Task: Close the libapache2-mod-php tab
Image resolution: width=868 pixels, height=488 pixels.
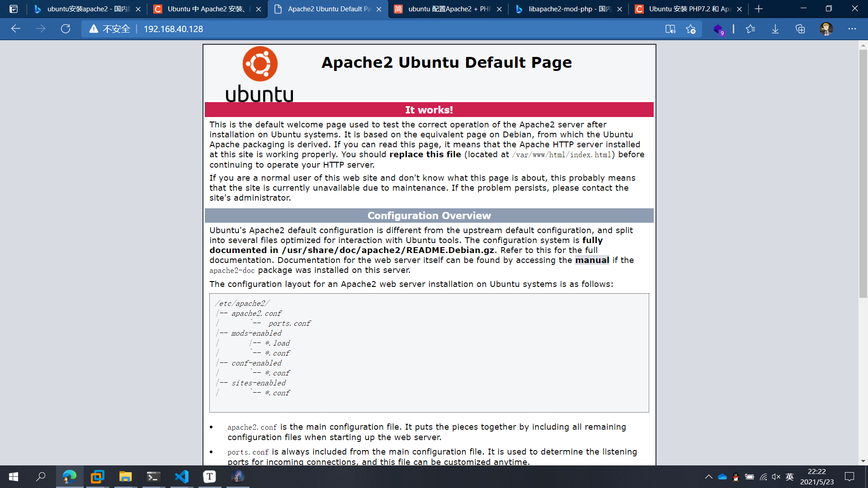Action: pos(619,9)
